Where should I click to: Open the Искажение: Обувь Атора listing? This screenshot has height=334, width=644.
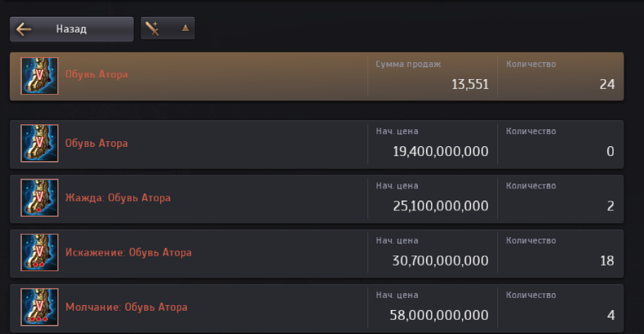[x=317, y=254]
